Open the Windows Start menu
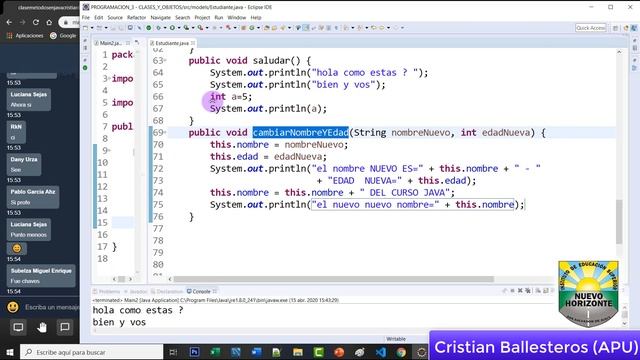Screen dimensions: 640x360 tap(10, 352)
